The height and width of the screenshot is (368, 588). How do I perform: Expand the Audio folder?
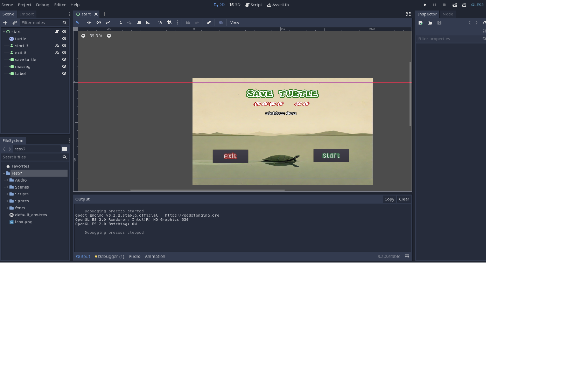(x=7, y=180)
